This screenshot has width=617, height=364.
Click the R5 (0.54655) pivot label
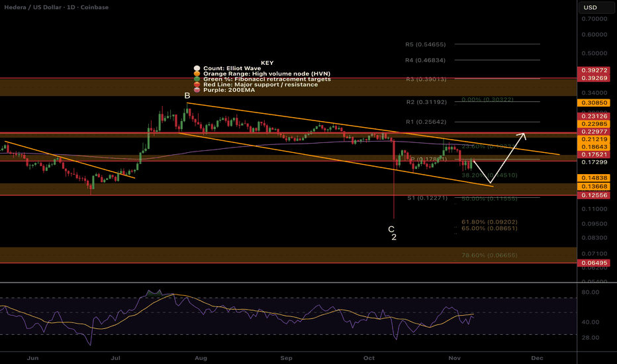click(x=426, y=44)
